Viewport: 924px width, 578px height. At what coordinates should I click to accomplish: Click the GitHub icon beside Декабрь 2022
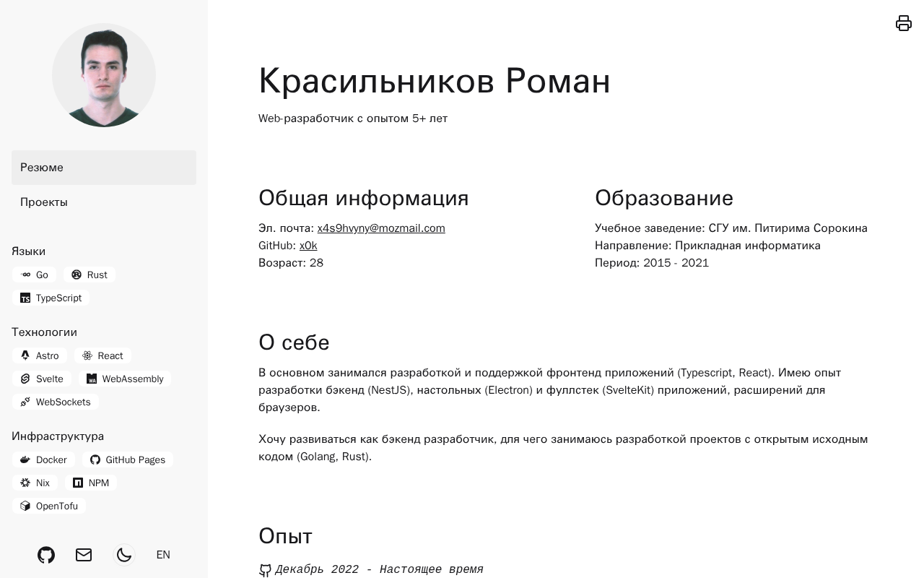coord(265,570)
